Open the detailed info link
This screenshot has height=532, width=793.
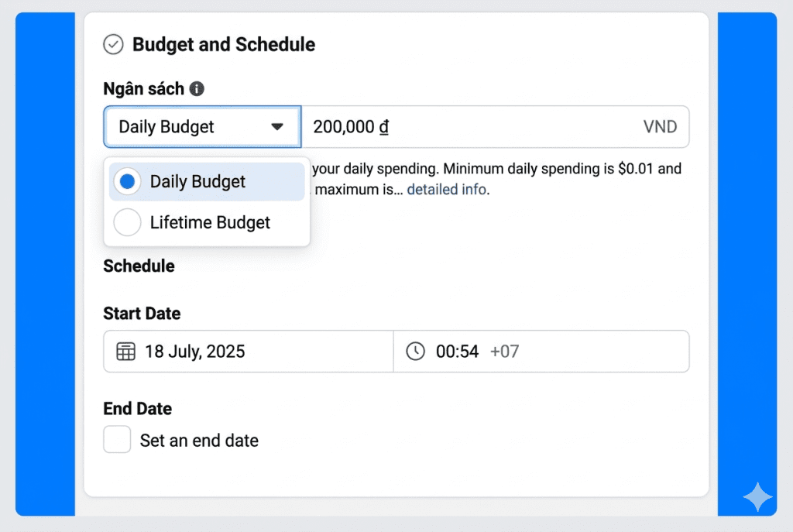click(x=447, y=190)
